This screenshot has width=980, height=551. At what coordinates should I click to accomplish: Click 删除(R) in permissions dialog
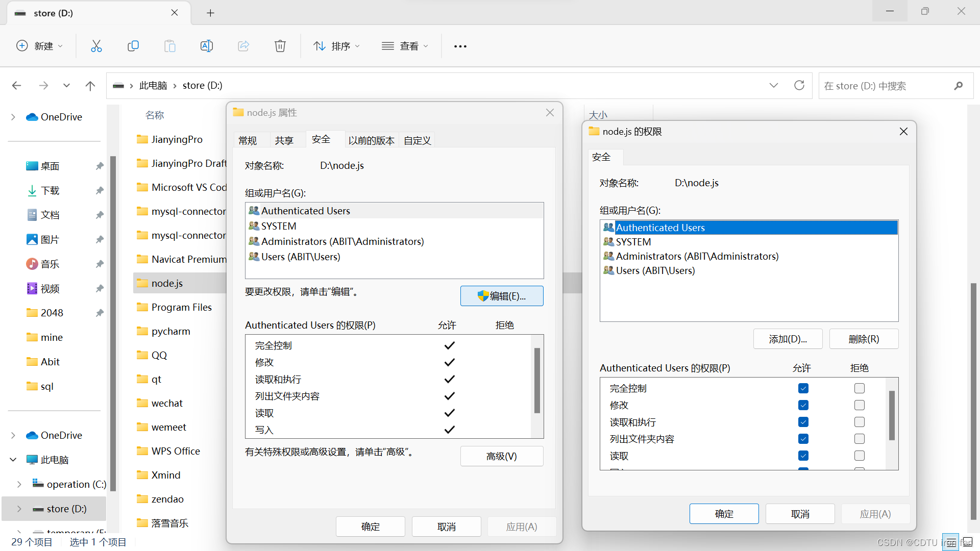[x=864, y=339]
